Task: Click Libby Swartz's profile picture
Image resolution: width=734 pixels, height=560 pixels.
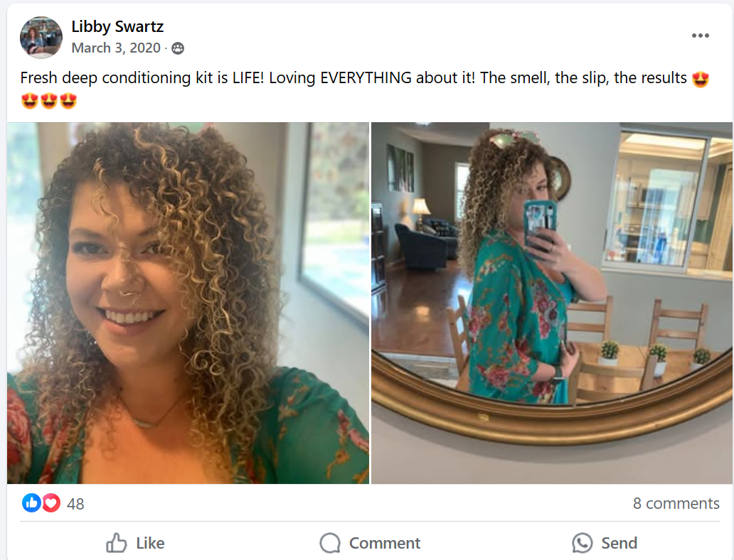Action: [x=41, y=37]
